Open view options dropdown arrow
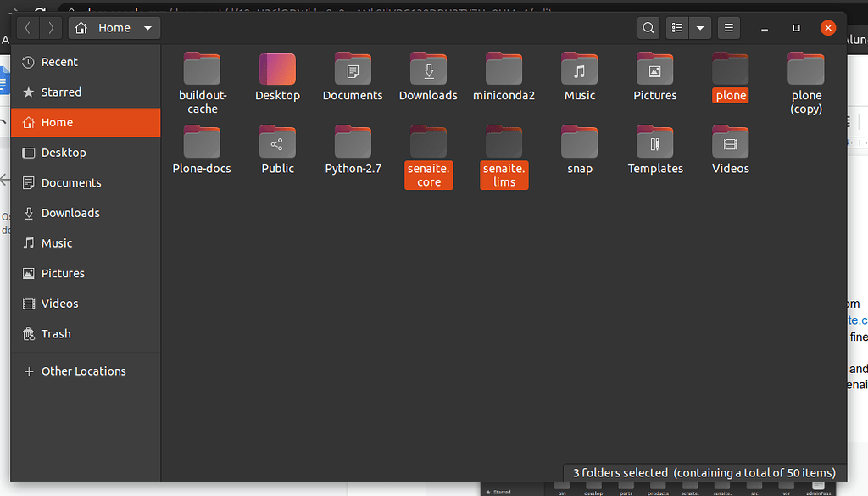Image resolution: width=868 pixels, height=496 pixels. pos(699,28)
